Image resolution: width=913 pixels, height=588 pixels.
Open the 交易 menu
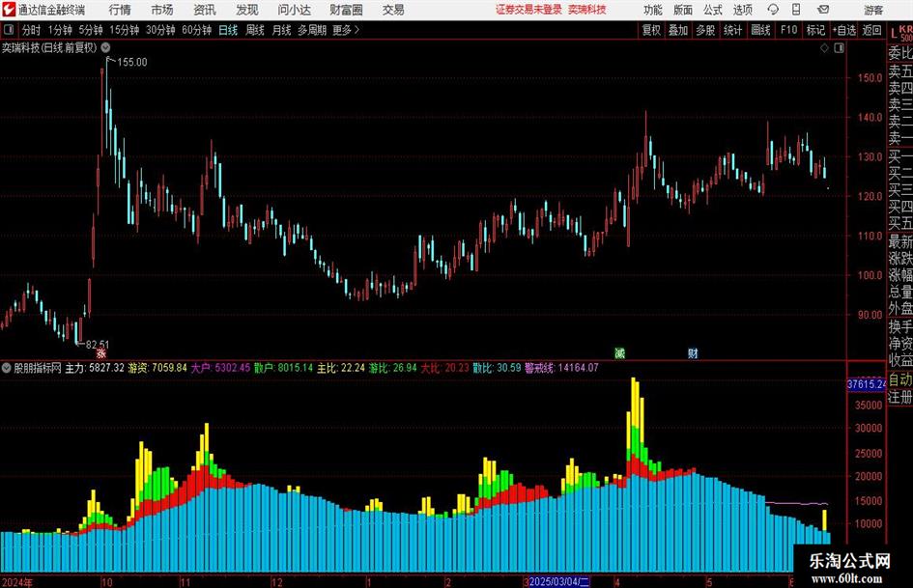tap(393, 10)
